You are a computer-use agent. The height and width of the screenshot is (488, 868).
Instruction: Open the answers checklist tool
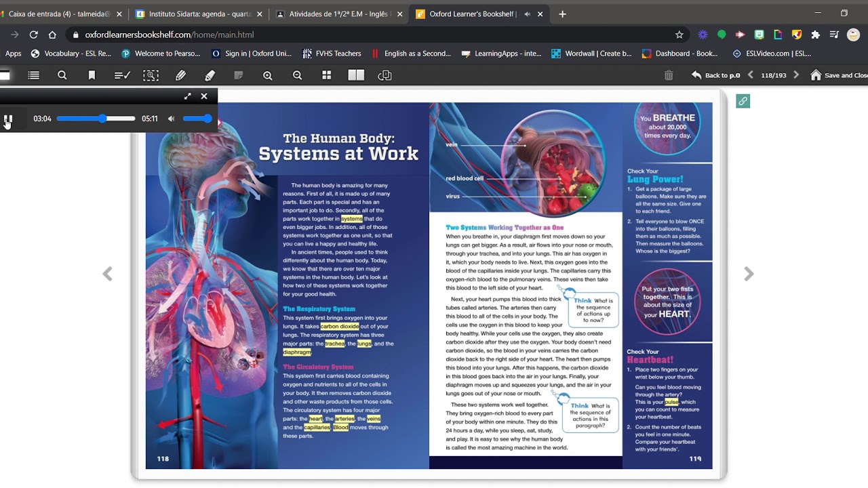122,75
